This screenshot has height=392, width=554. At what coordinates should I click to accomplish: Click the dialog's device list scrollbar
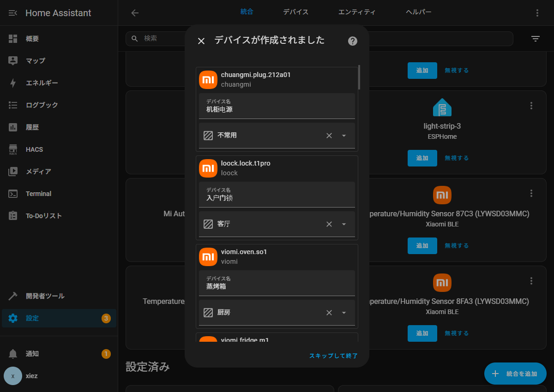(x=359, y=77)
